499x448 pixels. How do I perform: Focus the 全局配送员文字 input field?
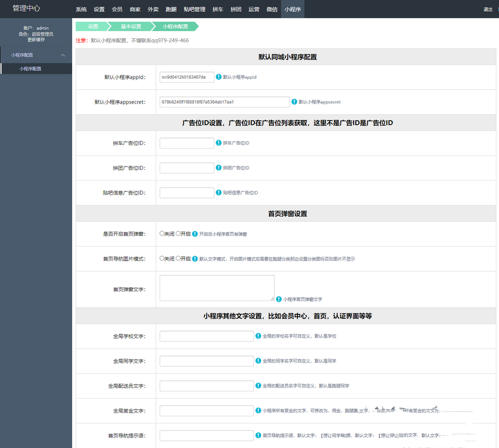[x=207, y=386]
